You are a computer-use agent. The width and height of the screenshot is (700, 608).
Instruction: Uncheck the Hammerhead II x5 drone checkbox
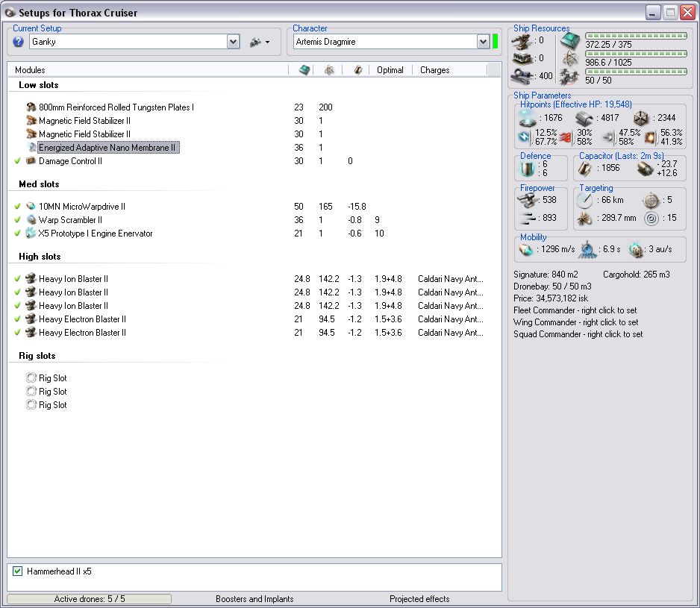pos(18,571)
